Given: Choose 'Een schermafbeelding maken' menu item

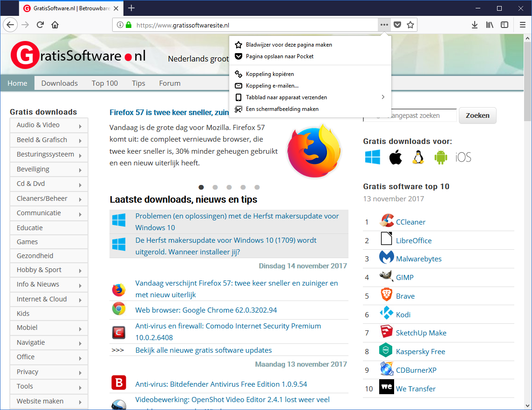Looking at the screenshot, I should pos(282,109).
